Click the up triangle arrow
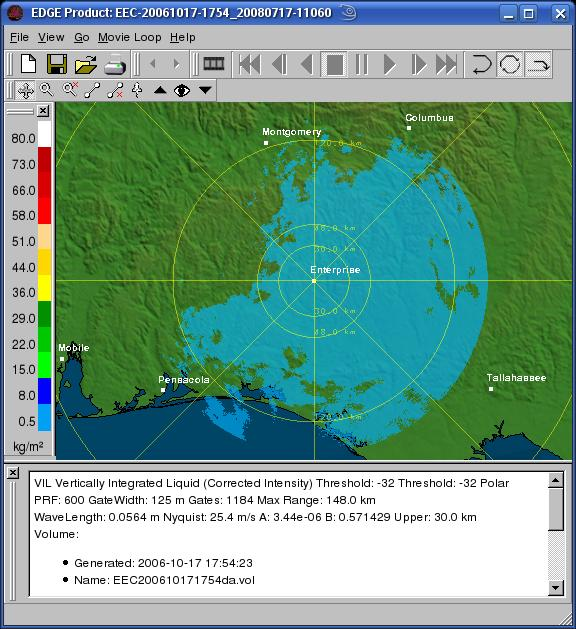The image size is (576, 629). click(160, 90)
